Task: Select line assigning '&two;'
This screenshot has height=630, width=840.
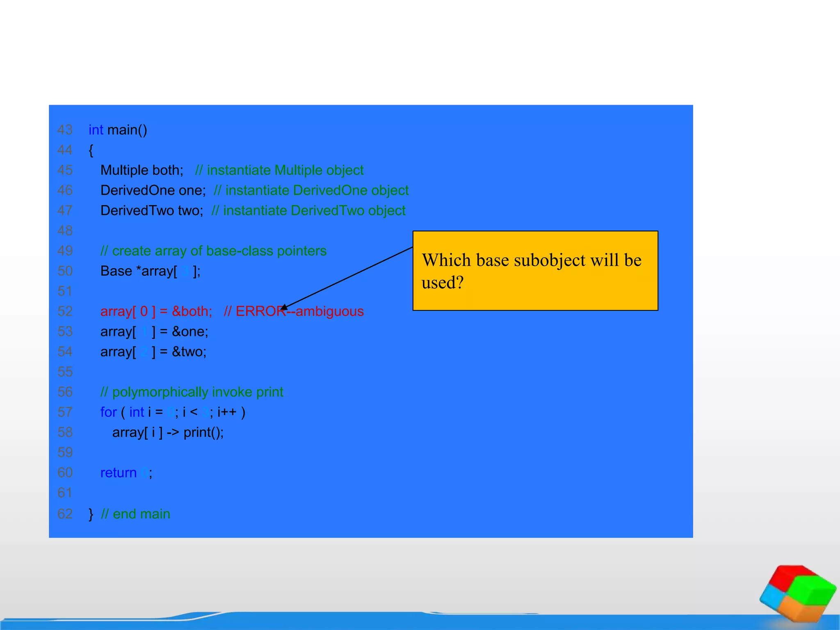Action: [x=153, y=352]
